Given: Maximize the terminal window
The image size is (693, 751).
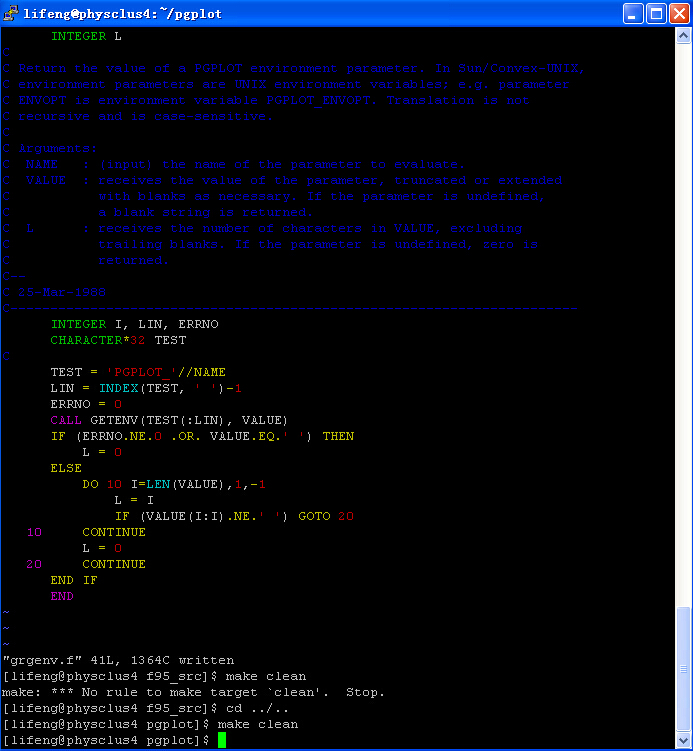Looking at the screenshot, I should (x=656, y=13).
